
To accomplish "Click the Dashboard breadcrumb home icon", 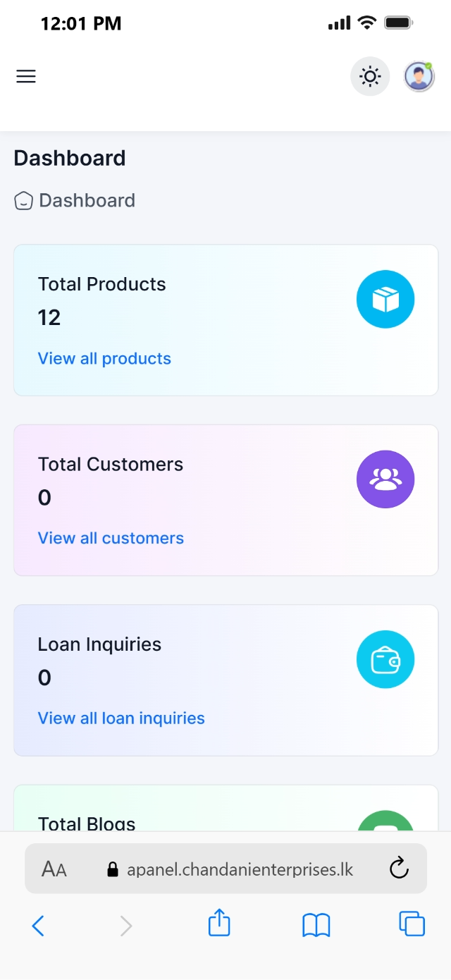I will (x=24, y=201).
